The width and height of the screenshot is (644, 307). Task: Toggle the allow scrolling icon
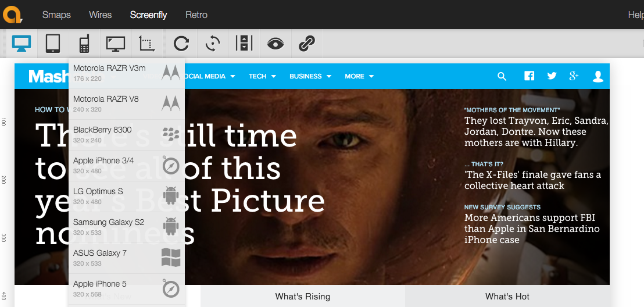(x=244, y=43)
